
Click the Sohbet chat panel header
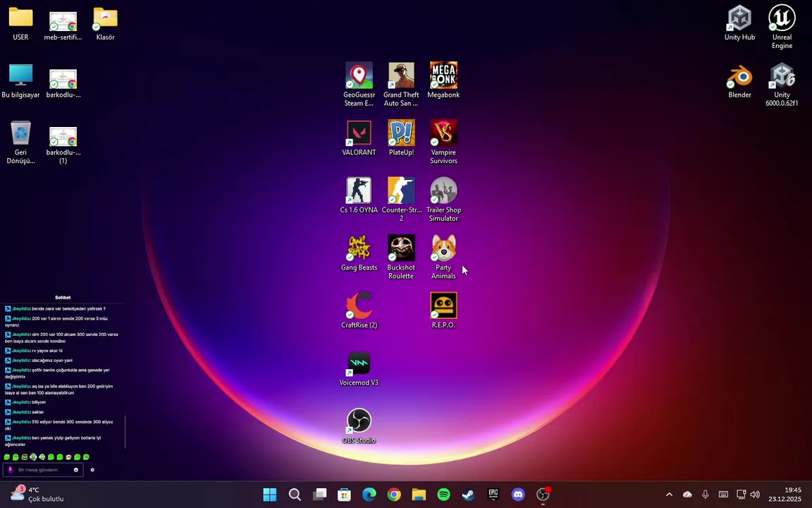pos(63,298)
